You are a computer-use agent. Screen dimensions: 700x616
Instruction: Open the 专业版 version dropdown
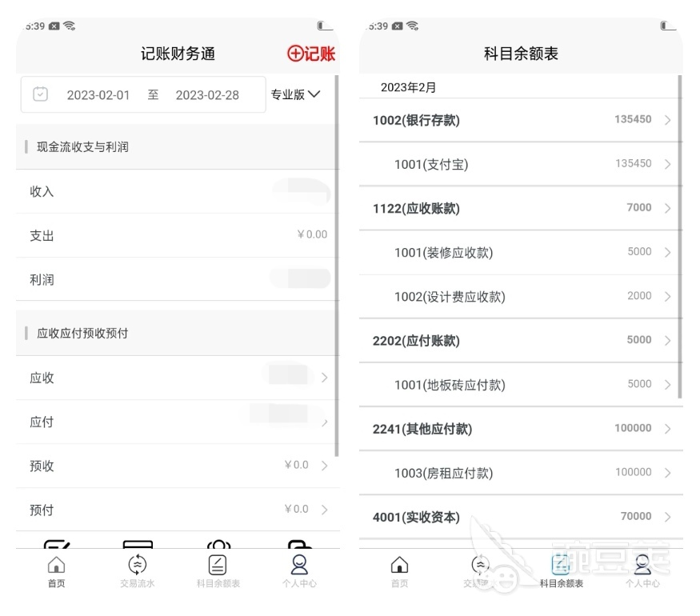(x=296, y=94)
